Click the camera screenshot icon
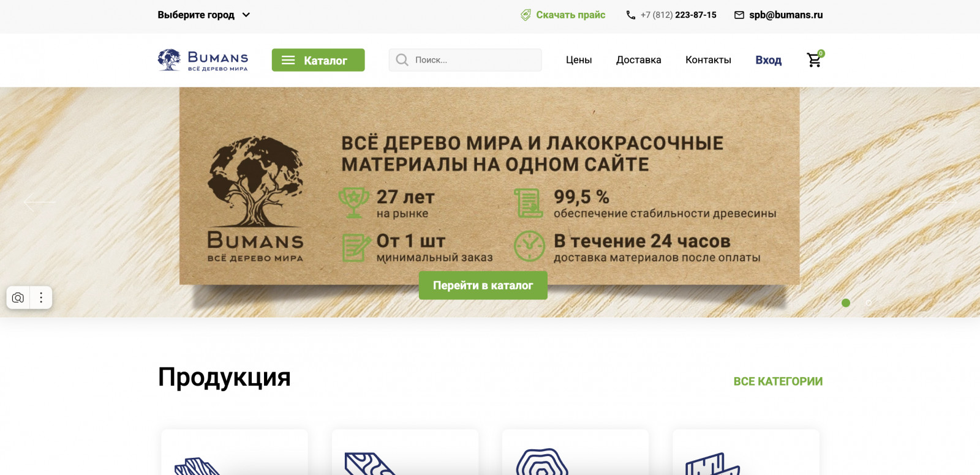The width and height of the screenshot is (980, 475). [18, 297]
